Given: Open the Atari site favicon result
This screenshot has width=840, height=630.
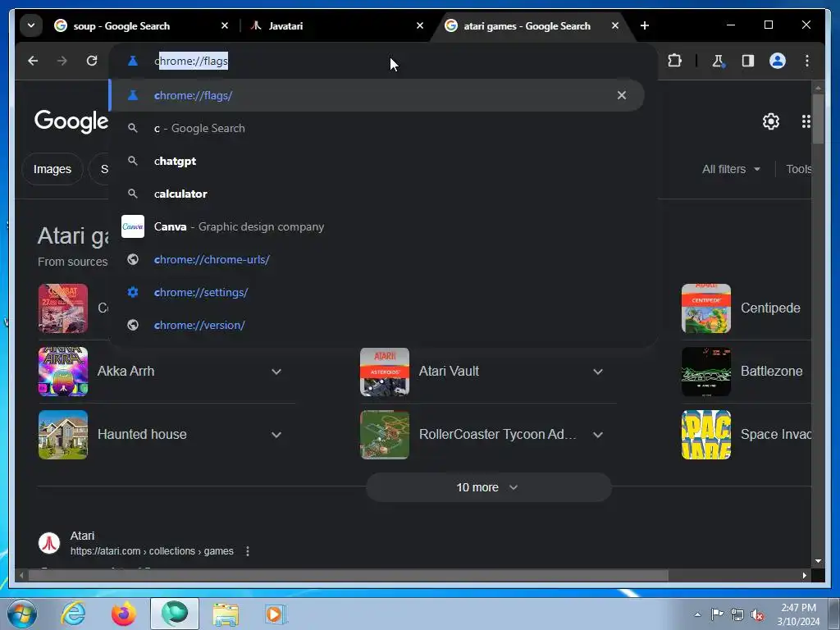Looking at the screenshot, I should (49, 543).
